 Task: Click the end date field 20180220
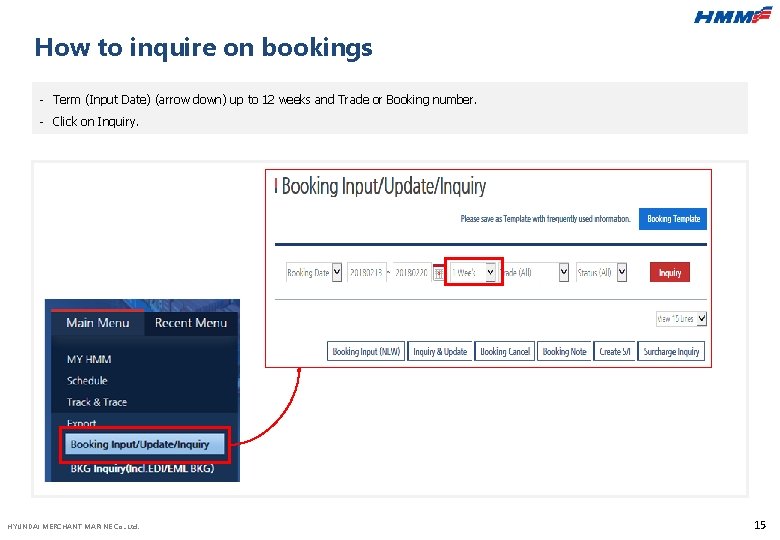tap(412, 272)
